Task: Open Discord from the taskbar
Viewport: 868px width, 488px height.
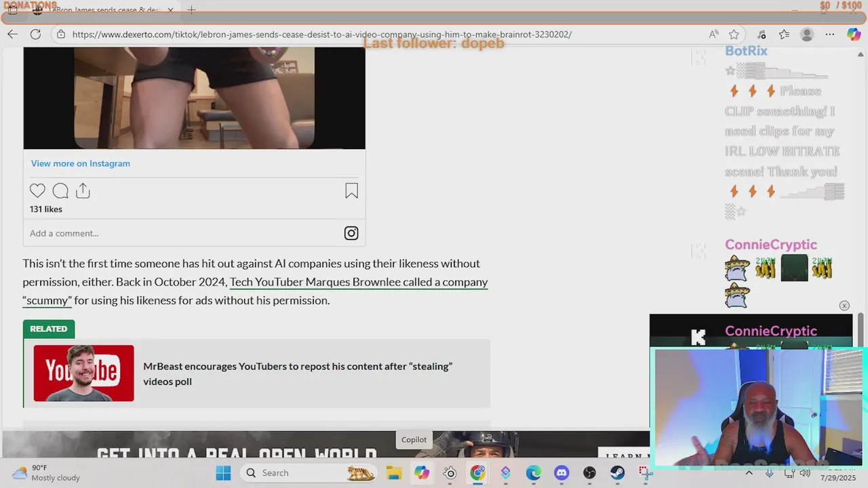Action: click(561, 473)
